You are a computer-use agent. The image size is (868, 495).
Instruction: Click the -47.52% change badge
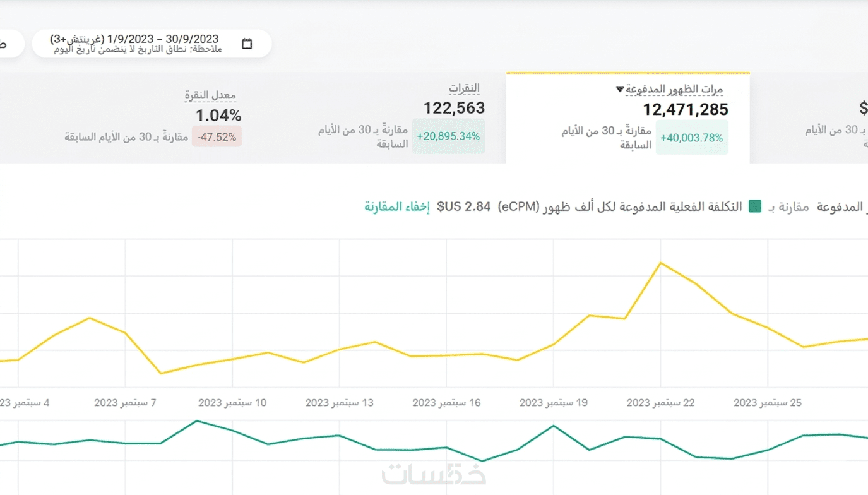[x=217, y=137]
